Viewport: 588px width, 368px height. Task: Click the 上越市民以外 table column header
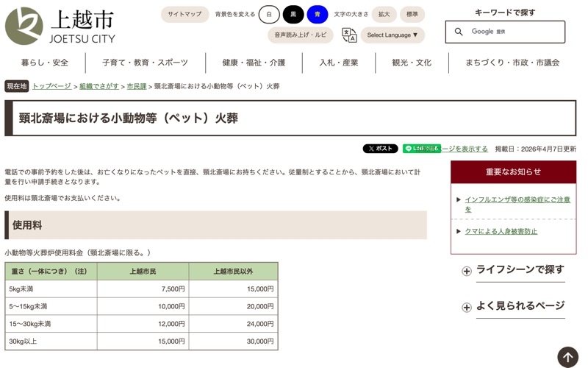(233, 271)
